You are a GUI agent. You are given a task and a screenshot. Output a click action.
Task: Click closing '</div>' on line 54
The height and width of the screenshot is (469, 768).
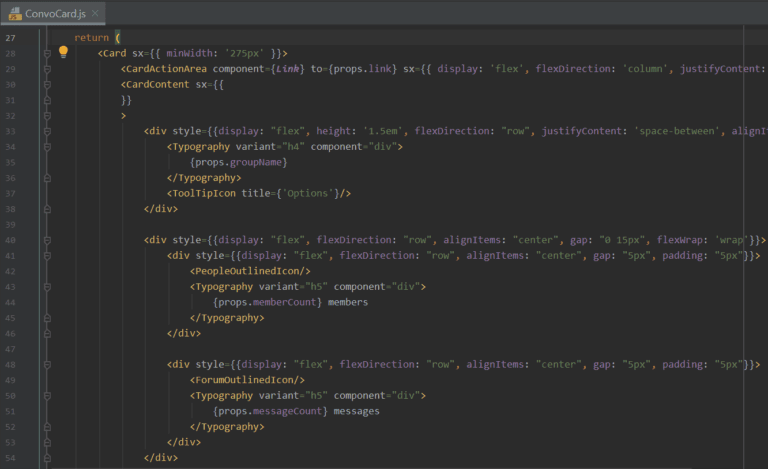pyautogui.click(x=161, y=458)
